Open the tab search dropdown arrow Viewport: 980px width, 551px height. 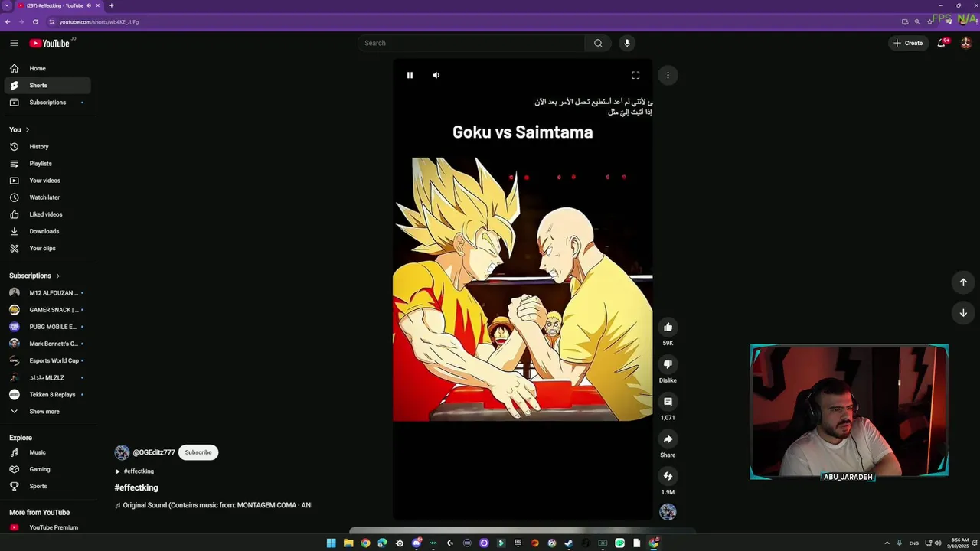(x=7, y=5)
